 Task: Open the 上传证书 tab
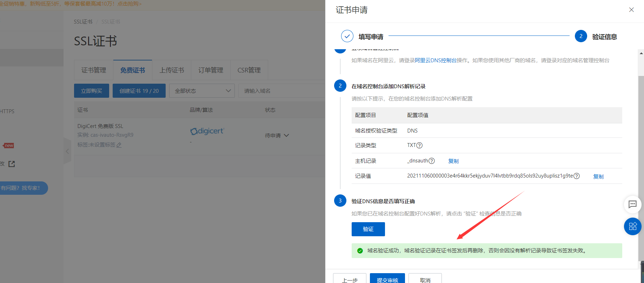pos(172,70)
